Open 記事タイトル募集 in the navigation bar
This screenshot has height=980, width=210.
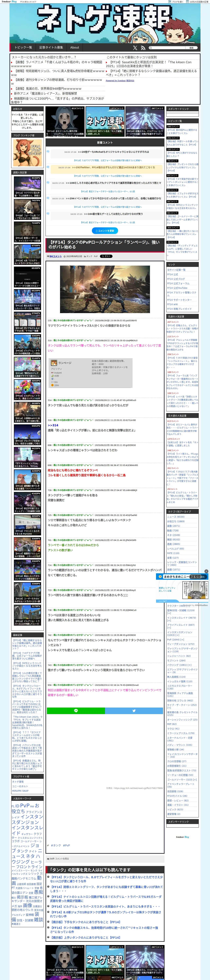point(51,48)
